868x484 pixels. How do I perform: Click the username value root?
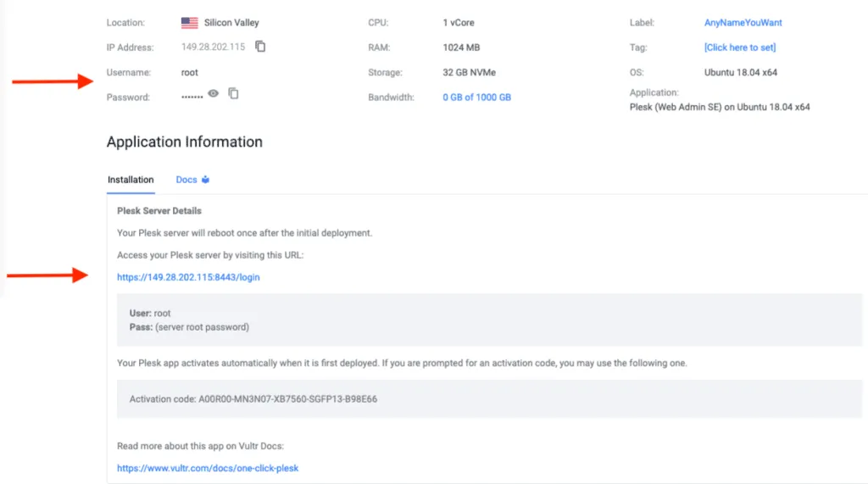point(189,73)
